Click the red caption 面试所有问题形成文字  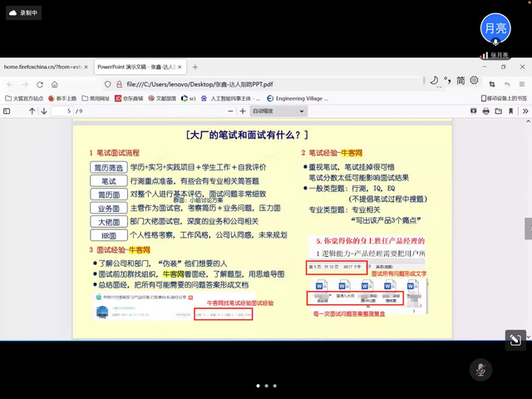point(399,273)
